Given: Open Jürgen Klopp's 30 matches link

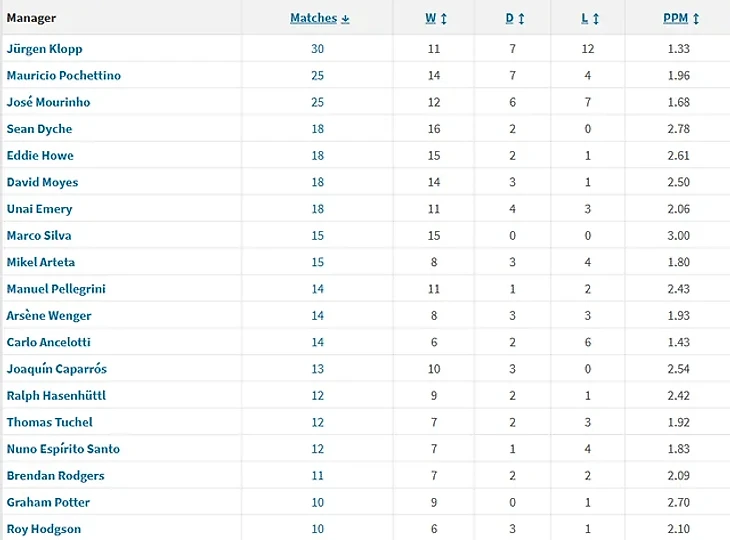Looking at the screenshot, I should tap(318, 49).
